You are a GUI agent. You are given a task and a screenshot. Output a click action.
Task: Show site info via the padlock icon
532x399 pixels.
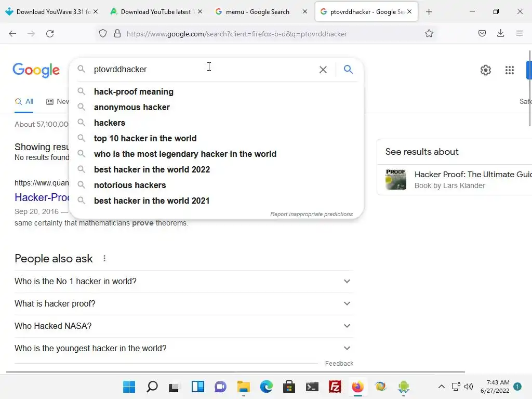coord(117,34)
